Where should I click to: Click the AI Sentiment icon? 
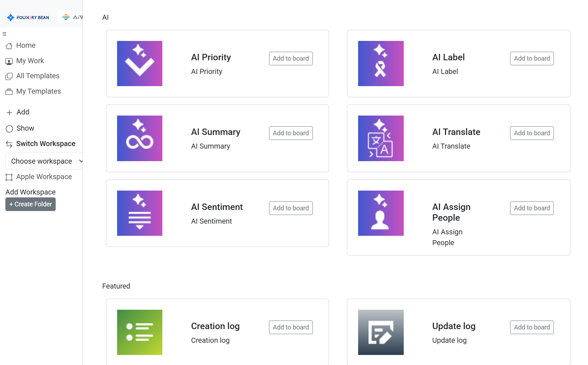[x=140, y=213]
